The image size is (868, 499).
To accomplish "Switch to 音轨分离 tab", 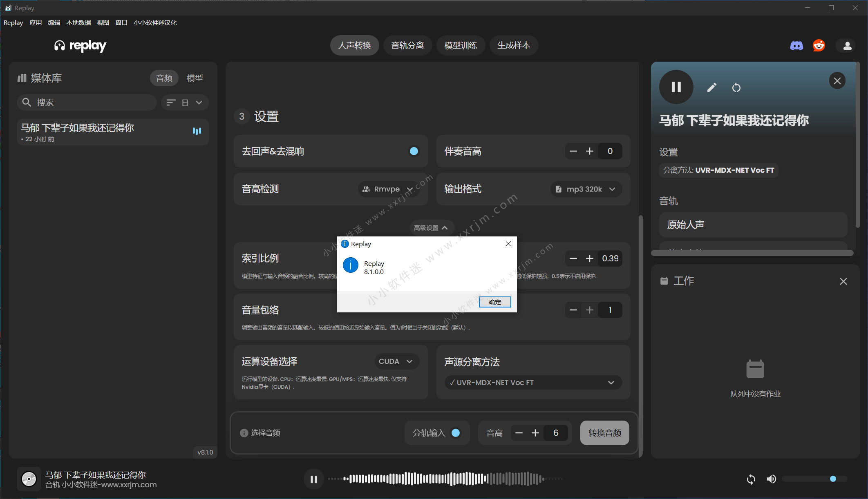I will (407, 45).
